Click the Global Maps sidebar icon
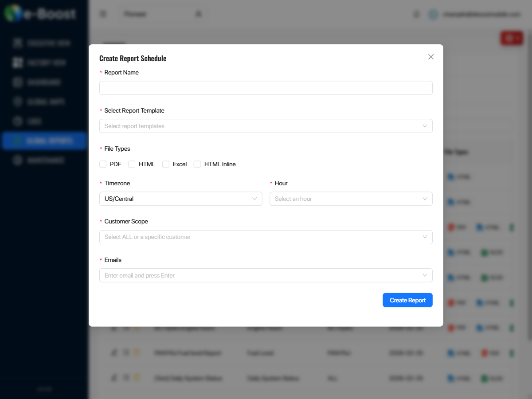Screen dimensions: 532x399 tap(18, 102)
